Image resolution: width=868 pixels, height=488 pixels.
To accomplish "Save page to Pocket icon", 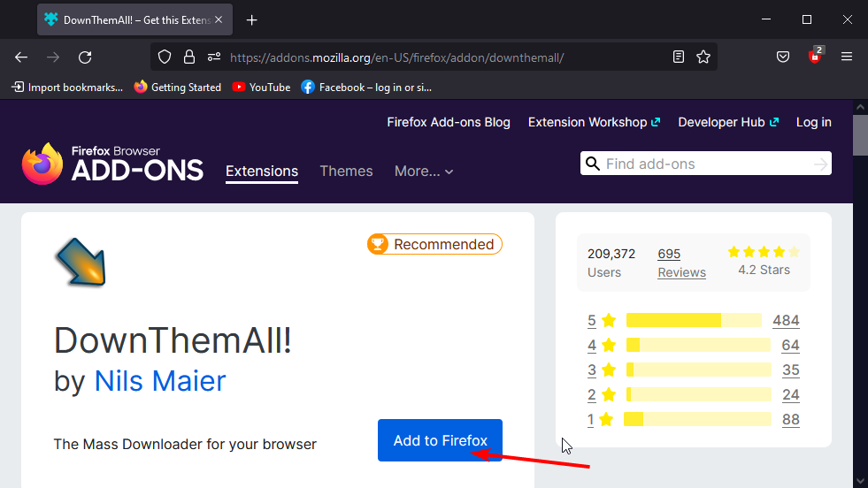I will (x=783, y=57).
